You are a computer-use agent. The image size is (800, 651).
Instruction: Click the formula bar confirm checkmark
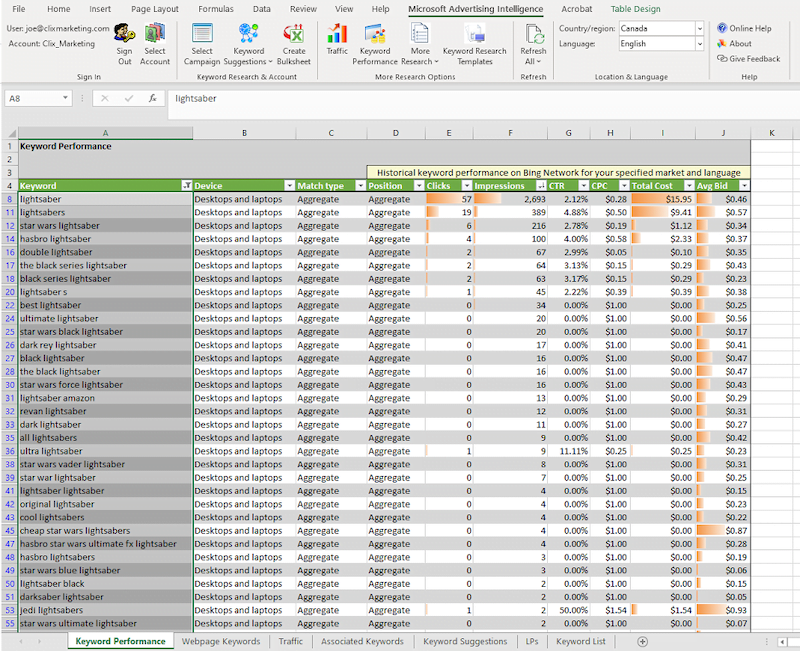(129, 98)
